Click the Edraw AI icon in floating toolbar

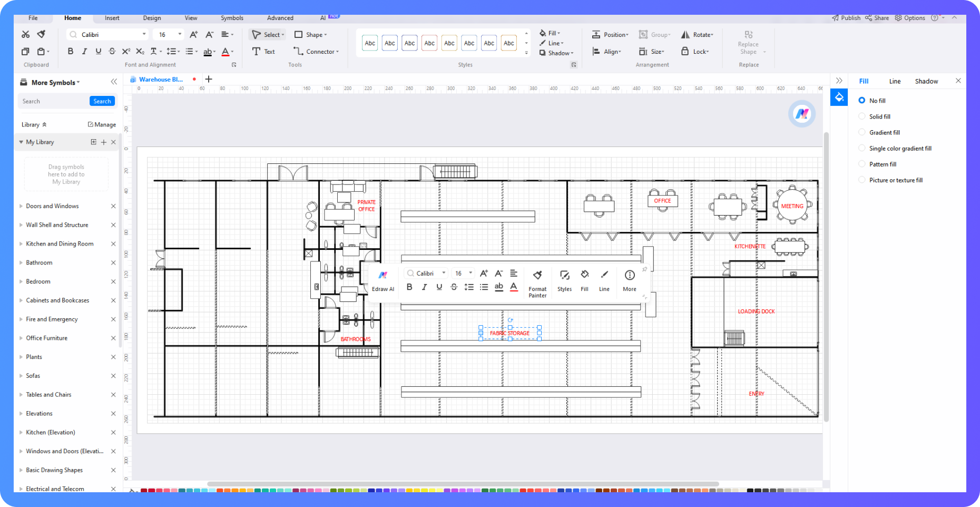point(383,275)
